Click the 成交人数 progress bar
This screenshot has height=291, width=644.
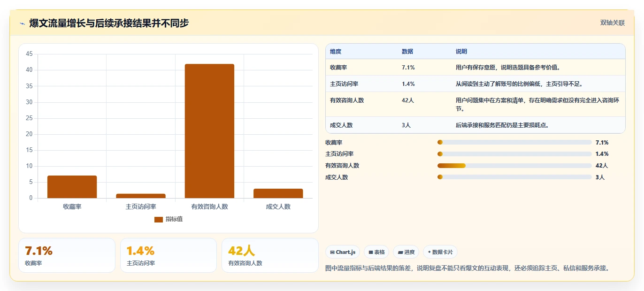click(x=514, y=177)
